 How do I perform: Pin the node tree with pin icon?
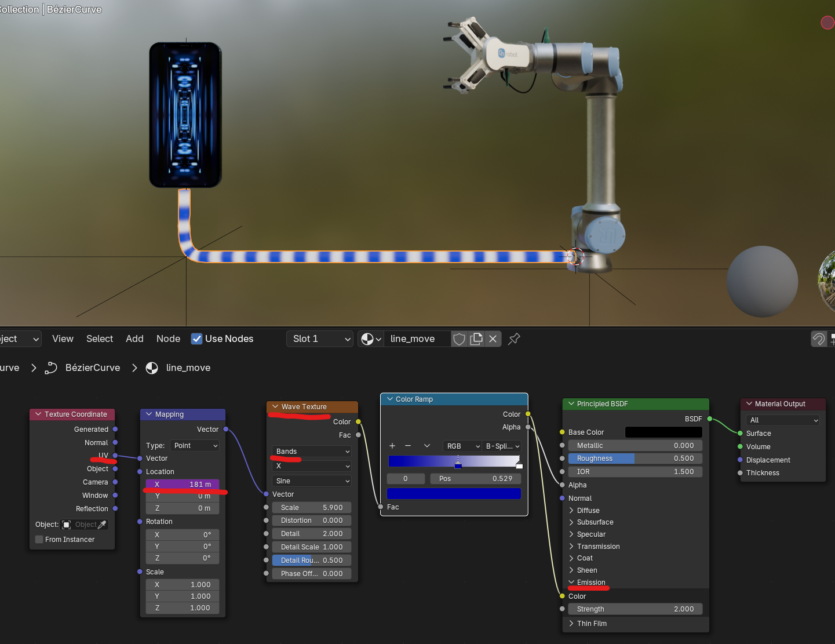pyautogui.click(x=514, y=339)
